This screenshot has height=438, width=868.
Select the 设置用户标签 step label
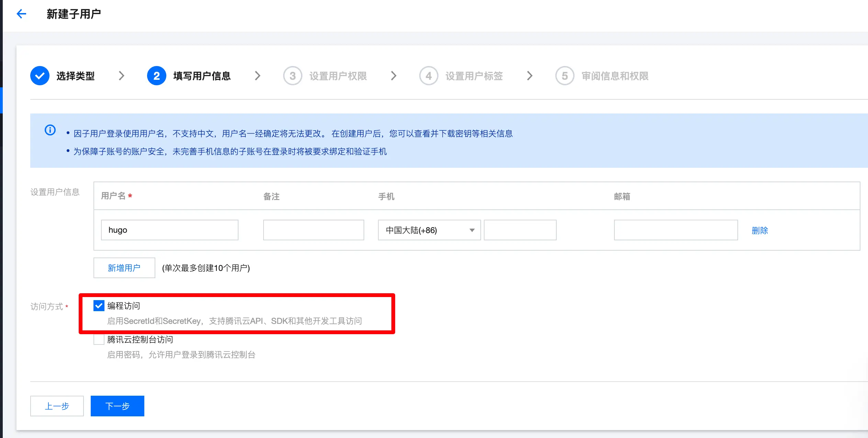474,76
